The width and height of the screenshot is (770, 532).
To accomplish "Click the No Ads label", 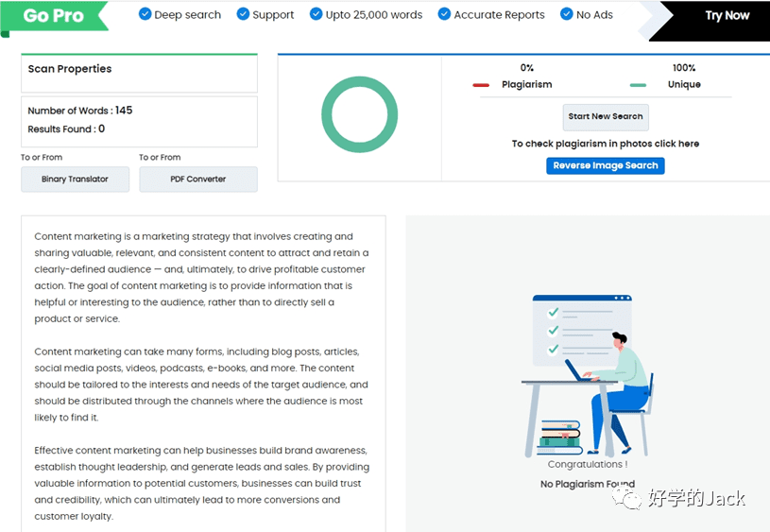I will pos(594,15).
